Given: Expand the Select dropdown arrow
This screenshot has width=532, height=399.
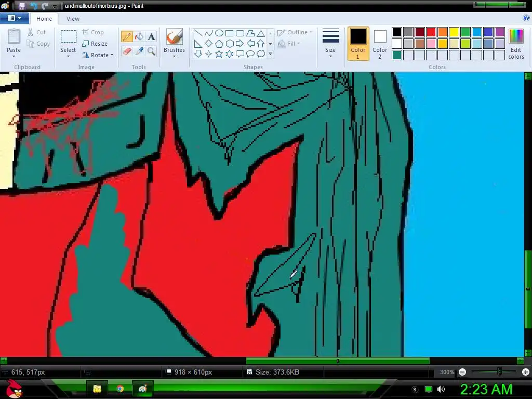Looking at the screenshot, I should [x=68, y=56].
